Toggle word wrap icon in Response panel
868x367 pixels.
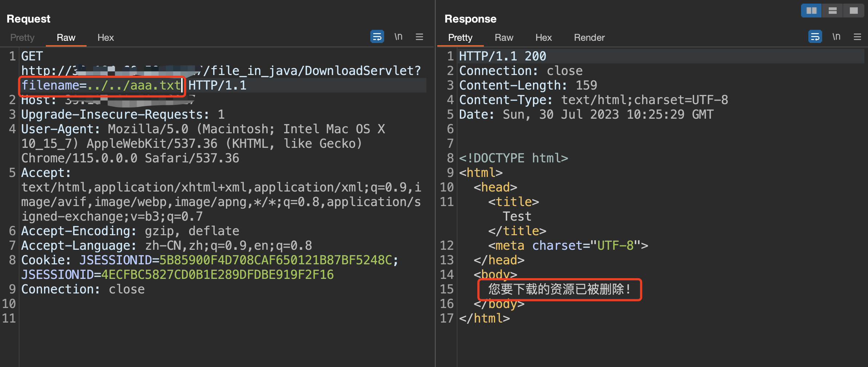click(x=815, y=37)
